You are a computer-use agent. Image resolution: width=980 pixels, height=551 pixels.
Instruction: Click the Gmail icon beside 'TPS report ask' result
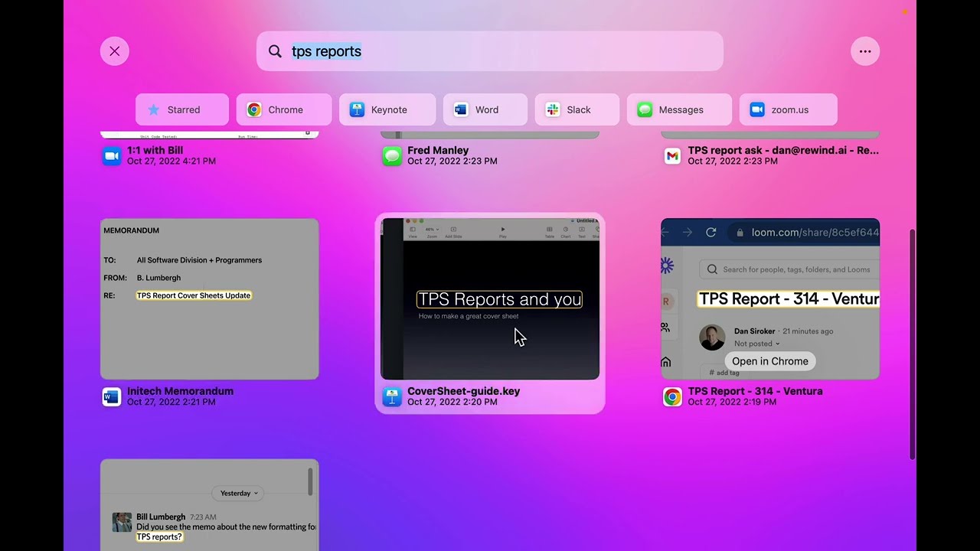tap(672, 156)
